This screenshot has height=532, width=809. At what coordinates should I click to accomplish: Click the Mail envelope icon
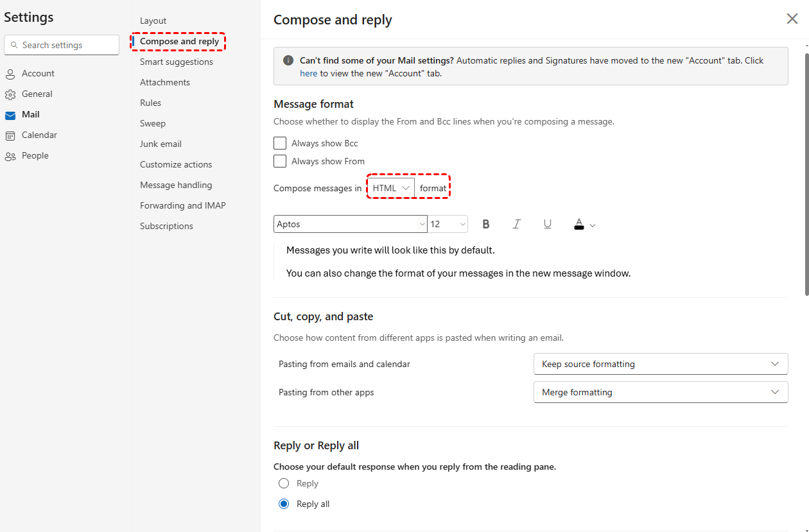pos(10,115)
